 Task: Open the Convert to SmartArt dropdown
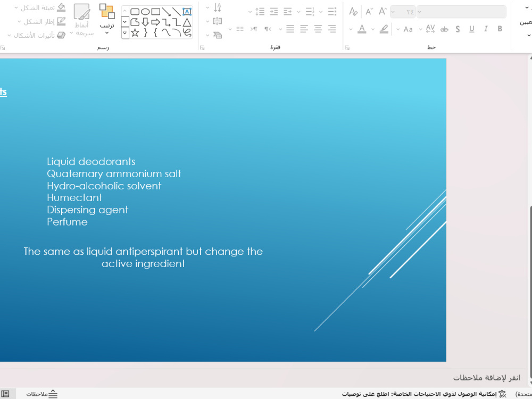214,35
